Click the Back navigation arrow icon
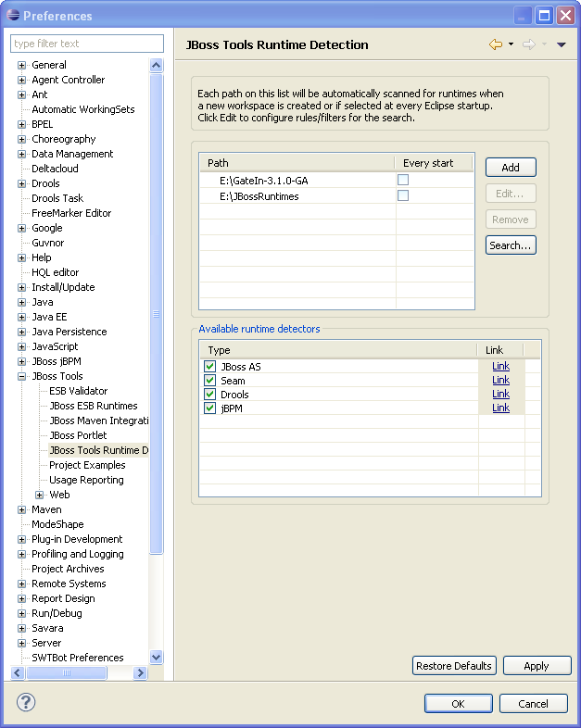This screenshot has width=581, height=728. coord(496,44)
